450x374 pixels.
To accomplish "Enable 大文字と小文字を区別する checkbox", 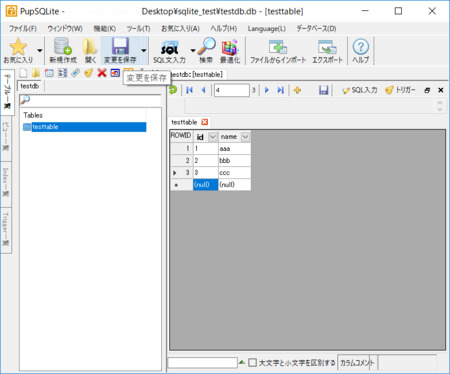I will coord(253,362).
